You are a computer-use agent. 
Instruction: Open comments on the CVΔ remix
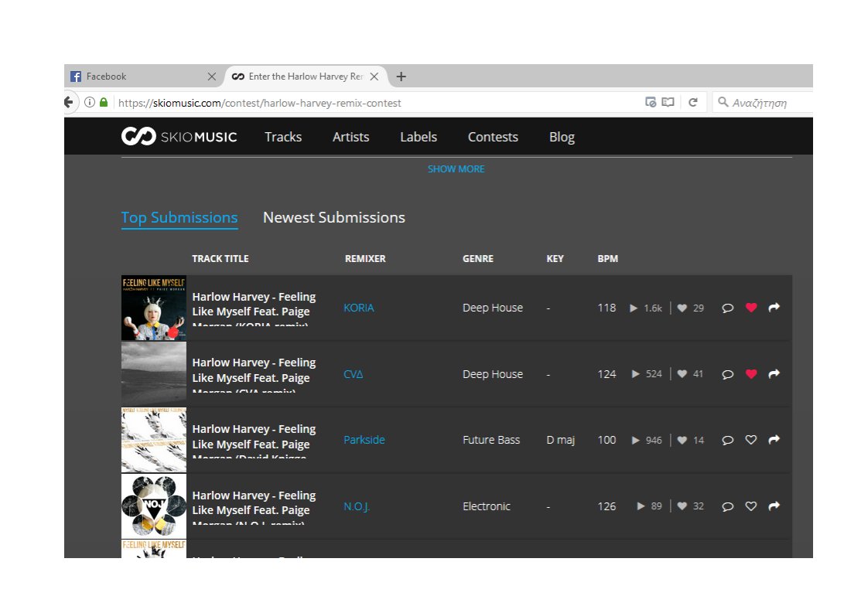point(727,375)
